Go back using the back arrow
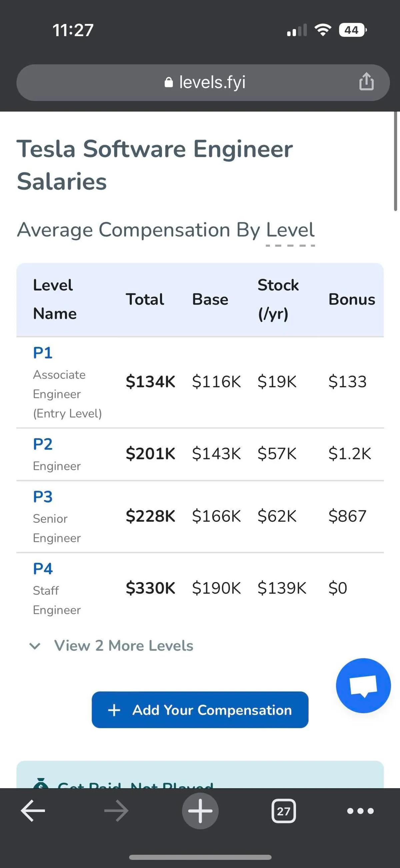400x868 pixels. [x=33, y=810]
